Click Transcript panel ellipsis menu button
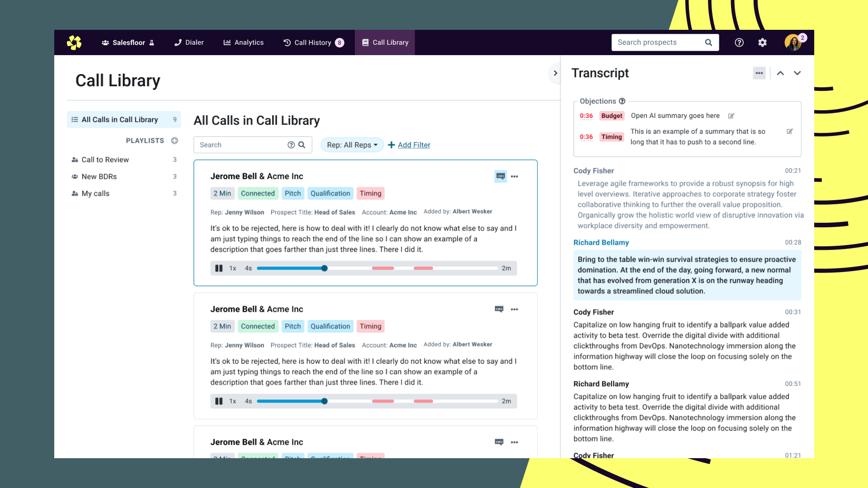 759,73
